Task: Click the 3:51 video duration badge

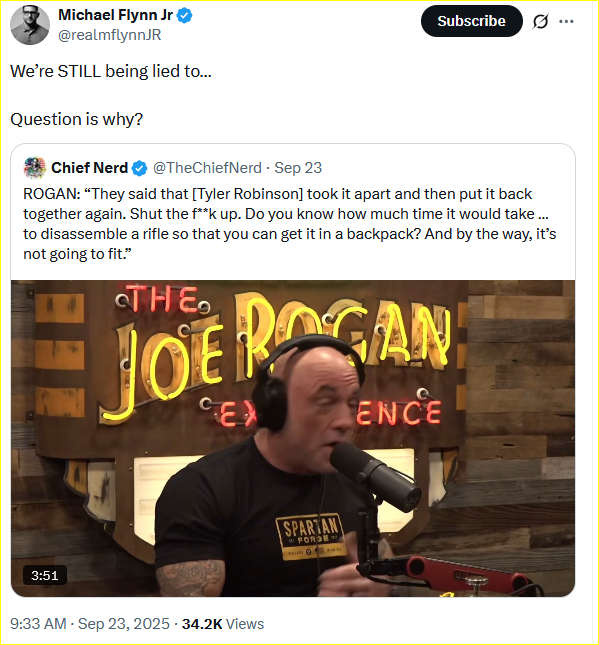Action: (x=44, y=575)
